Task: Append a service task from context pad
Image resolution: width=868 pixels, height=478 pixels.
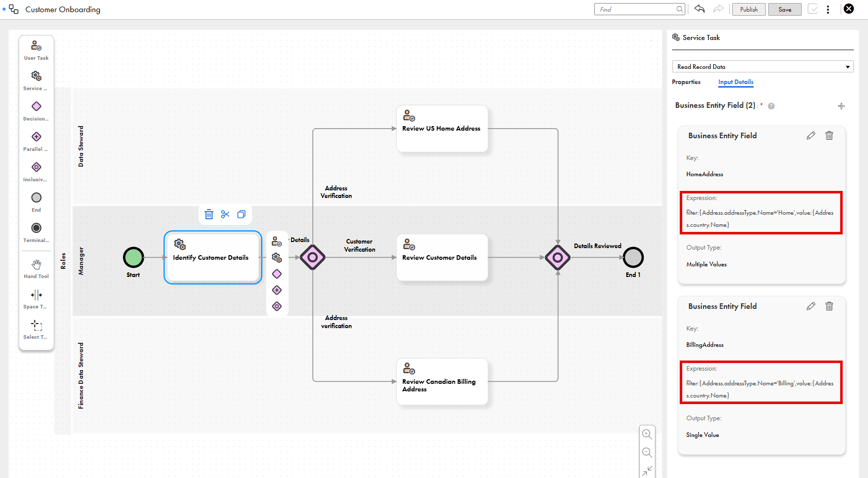Action: click(x=277, y=258)
